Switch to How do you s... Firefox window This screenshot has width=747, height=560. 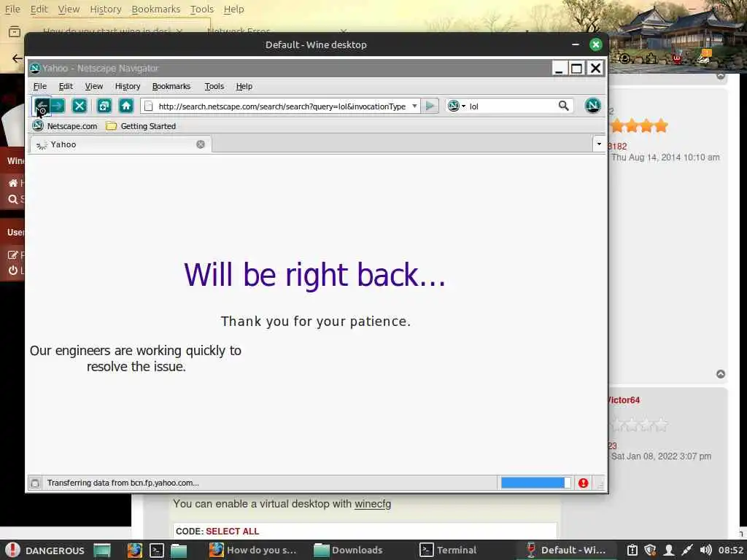pos(253,550)
